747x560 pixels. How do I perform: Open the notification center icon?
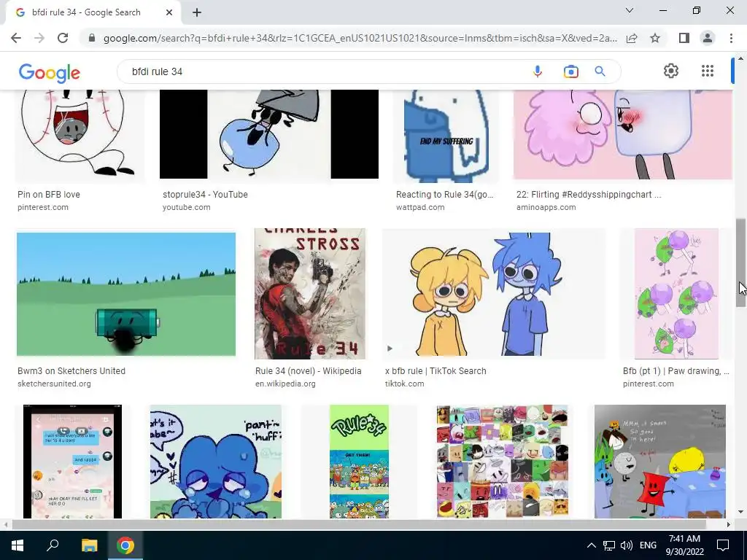723,545
